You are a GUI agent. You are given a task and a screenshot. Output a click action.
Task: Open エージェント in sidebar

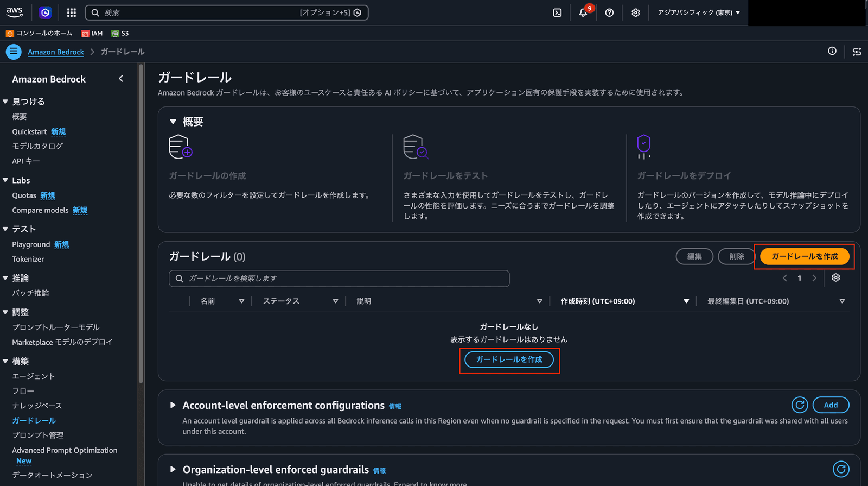(x=34, y=376)
